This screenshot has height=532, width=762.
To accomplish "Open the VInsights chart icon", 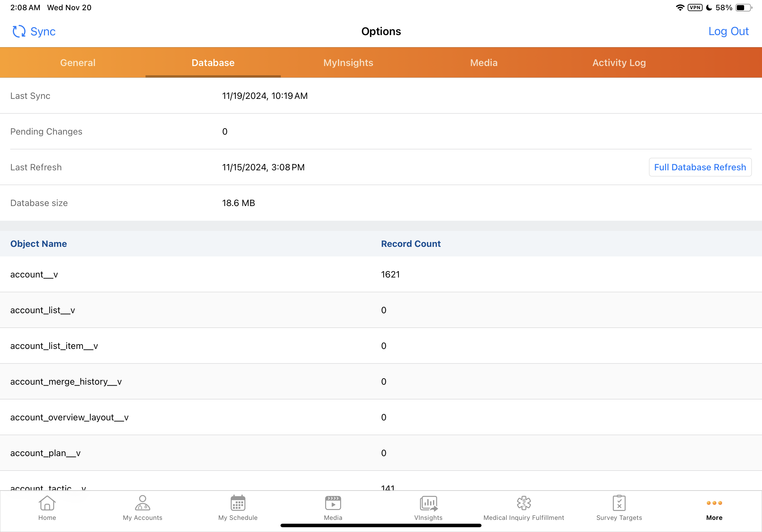I will [428, 503].
